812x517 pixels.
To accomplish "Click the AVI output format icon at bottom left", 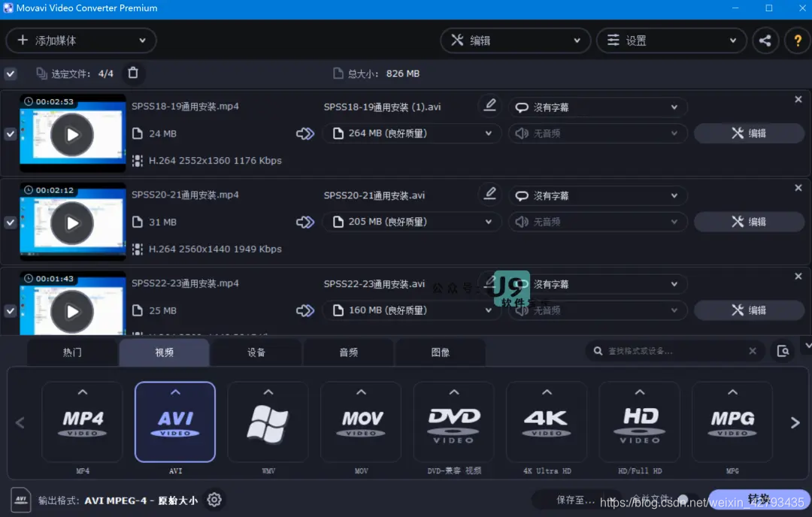I will [21, 500].
